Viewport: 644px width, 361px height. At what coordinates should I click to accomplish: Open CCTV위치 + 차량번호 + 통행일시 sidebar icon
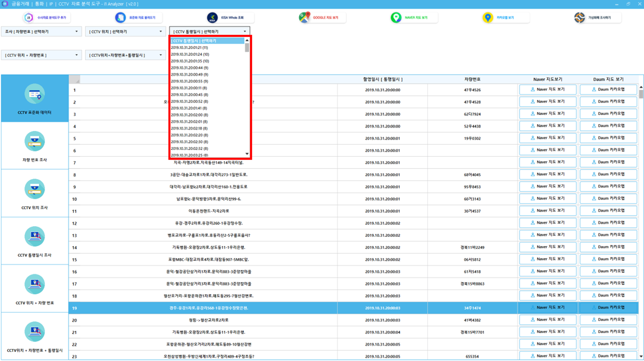[x=34, y=331]
